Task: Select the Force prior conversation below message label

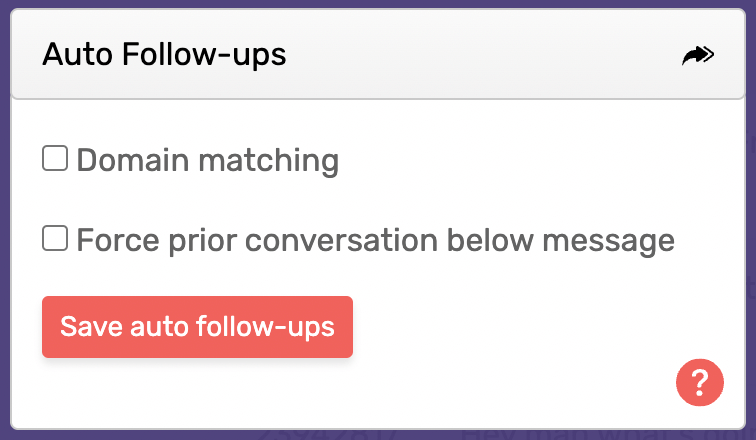Action: tap(376, 240)
